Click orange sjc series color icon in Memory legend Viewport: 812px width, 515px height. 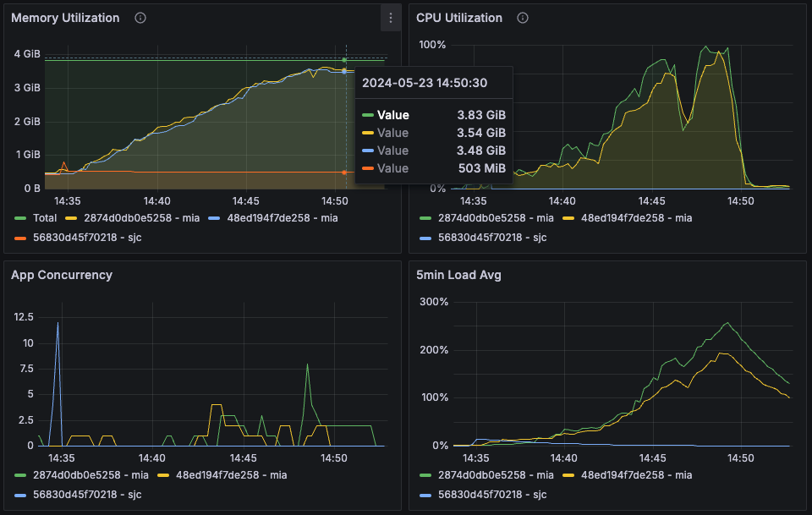pyautogui.click(x=21, y=238)
